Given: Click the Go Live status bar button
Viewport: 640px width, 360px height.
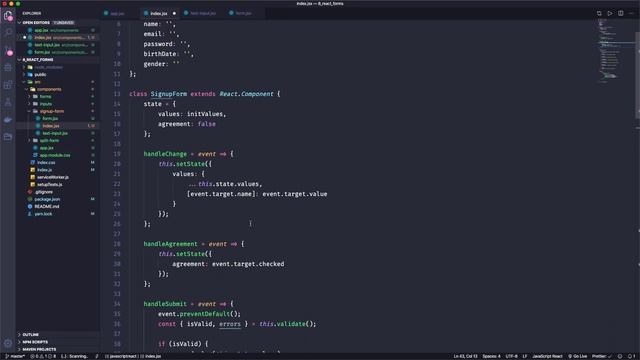Looking at the screenshot, I should coord(578,356).
